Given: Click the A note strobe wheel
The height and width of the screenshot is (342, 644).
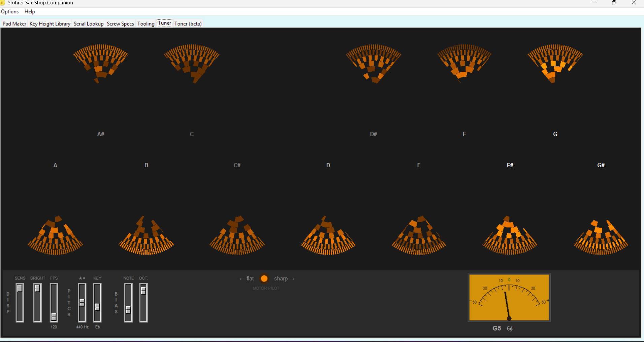Looking at the screenshot, I should [55, 236].
